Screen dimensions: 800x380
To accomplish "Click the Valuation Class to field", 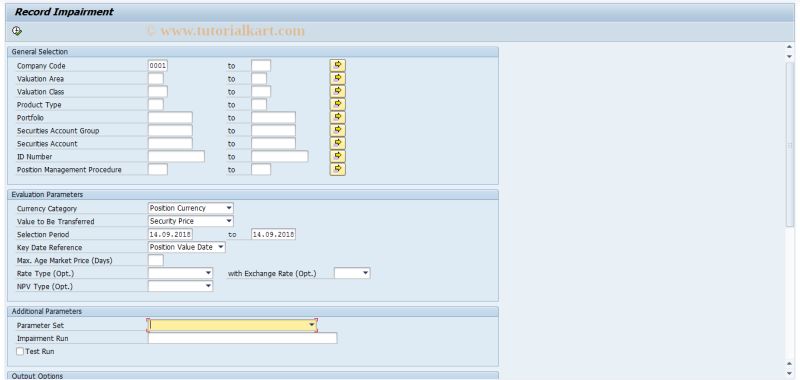I will pos(261,91).
